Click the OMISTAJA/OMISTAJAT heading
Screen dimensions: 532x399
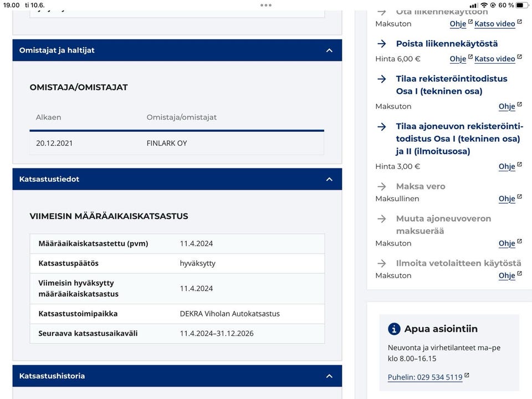[79, 87]
